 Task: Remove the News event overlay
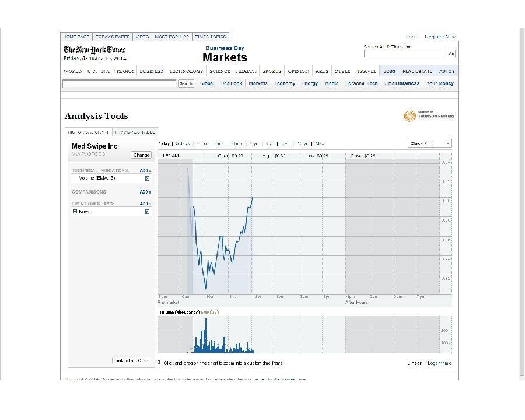tap(147, 211)
